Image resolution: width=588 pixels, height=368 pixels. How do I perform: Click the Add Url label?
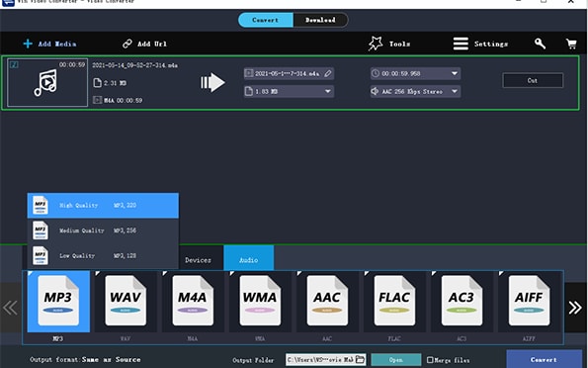point(152,44)
